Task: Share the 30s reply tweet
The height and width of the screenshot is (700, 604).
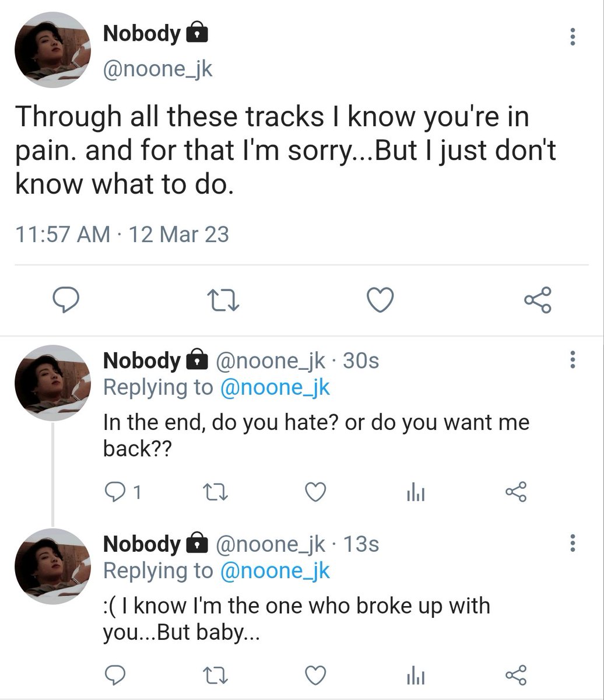Action: pos(516,493)
